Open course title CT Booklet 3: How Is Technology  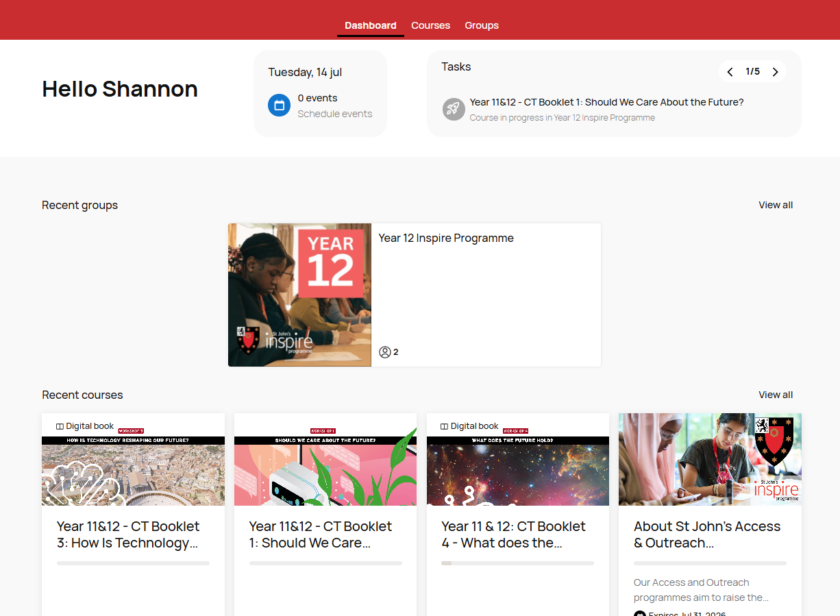128,534
